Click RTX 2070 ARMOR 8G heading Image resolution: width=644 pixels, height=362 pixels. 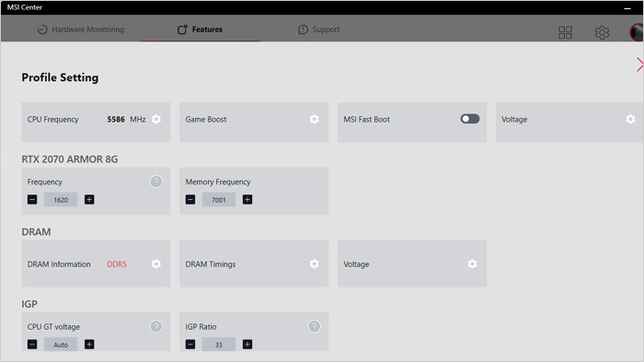[70, 159]
